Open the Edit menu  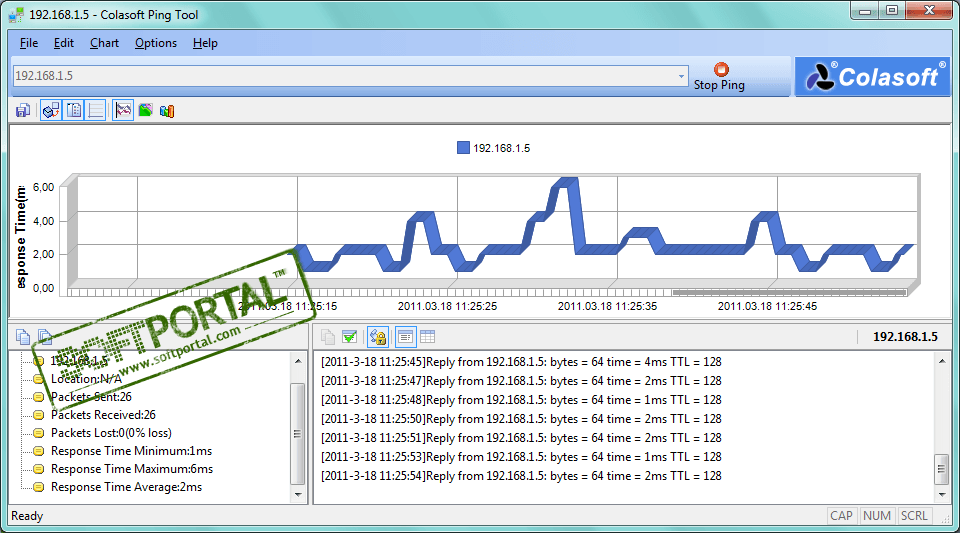(64, 43)
